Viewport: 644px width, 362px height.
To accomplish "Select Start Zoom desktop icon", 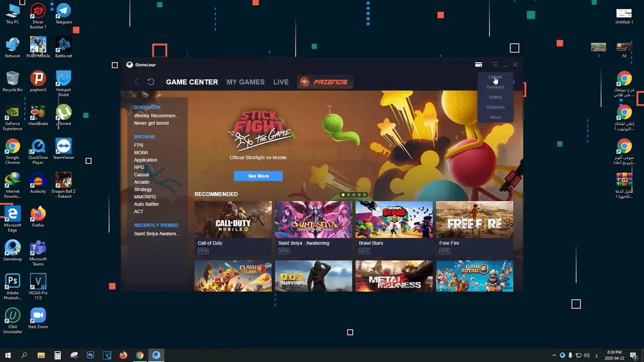I will click(38, 318).
